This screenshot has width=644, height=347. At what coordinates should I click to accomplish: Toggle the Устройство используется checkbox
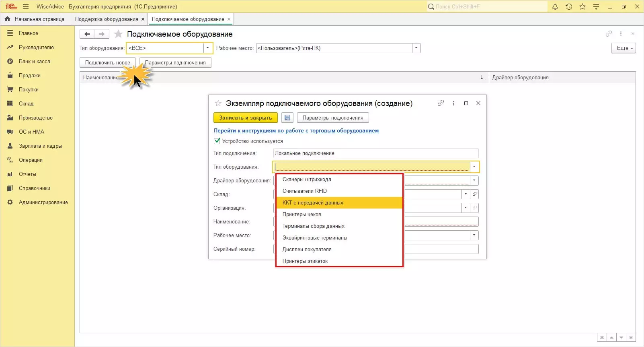click(217, 141)
